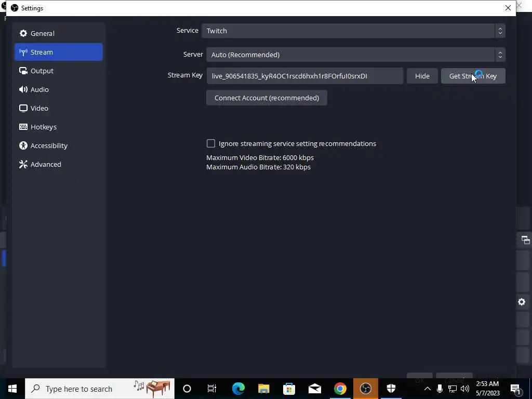This screenshot has height=399, width=532.
Task: Open the Video settings section
Action: point(58,108)
